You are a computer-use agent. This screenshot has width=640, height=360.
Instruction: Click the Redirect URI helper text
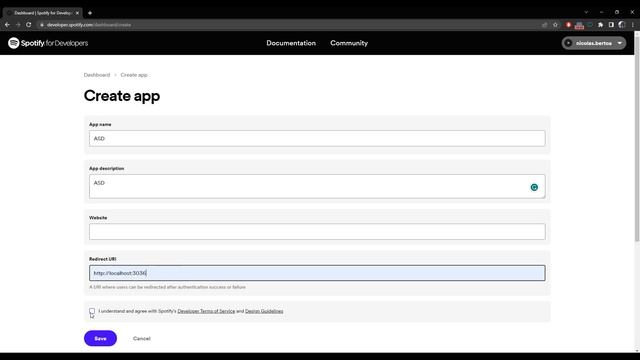167,287
